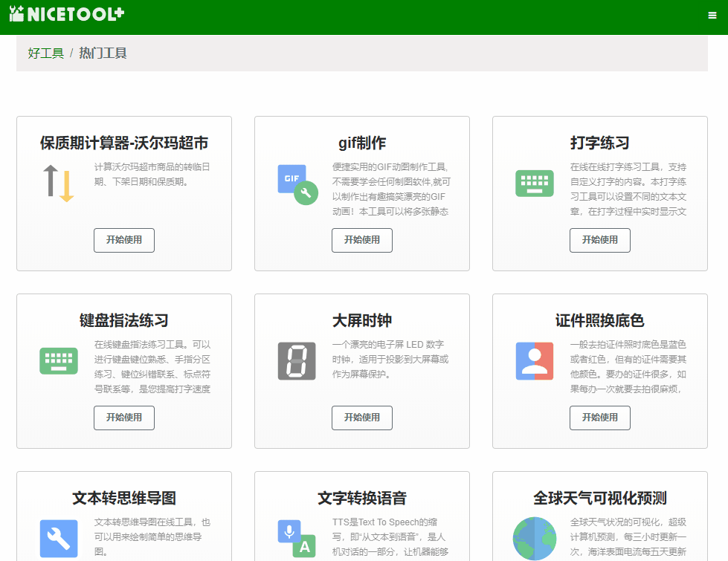The height and width of the screenshot is (561, 728).
Task: Click 开始使用 under gif制作
Action: click(x=362, y=240)
